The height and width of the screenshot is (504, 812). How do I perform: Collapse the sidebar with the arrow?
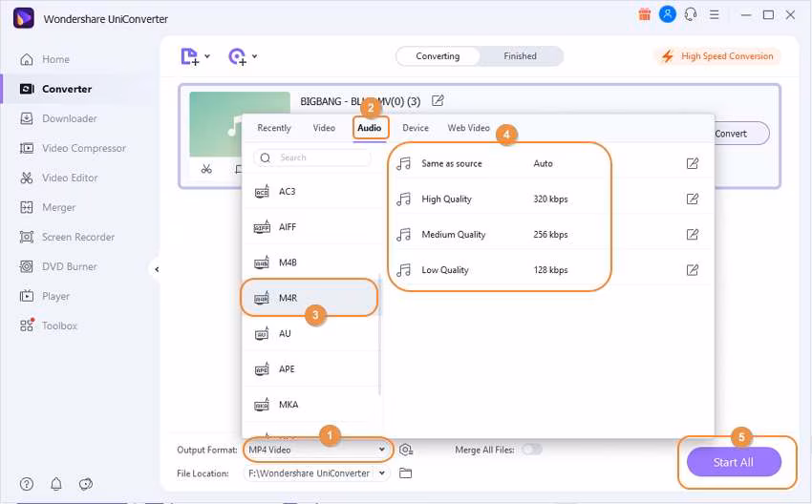pyautogui.click(x=157, y=269)
